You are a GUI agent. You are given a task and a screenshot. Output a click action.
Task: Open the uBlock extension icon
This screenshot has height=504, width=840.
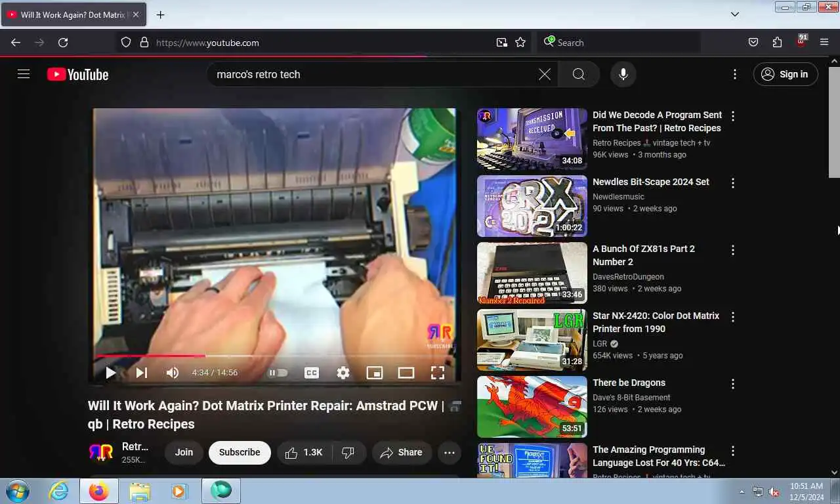(x=801, y=42)
